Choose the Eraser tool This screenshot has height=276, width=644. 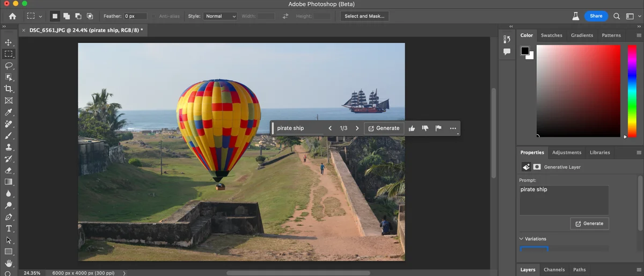(x=9, y=170)
